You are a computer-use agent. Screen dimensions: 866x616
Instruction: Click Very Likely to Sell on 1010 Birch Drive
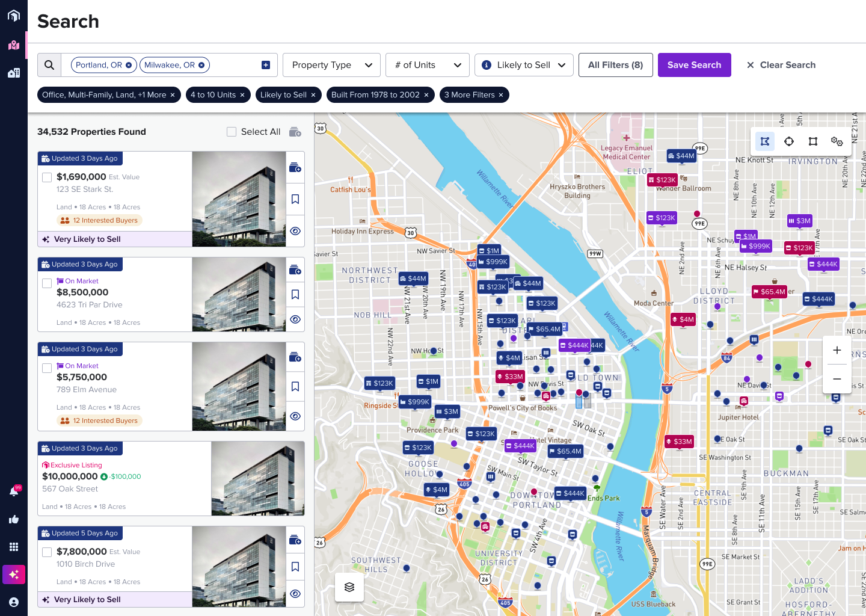(114, 600)
